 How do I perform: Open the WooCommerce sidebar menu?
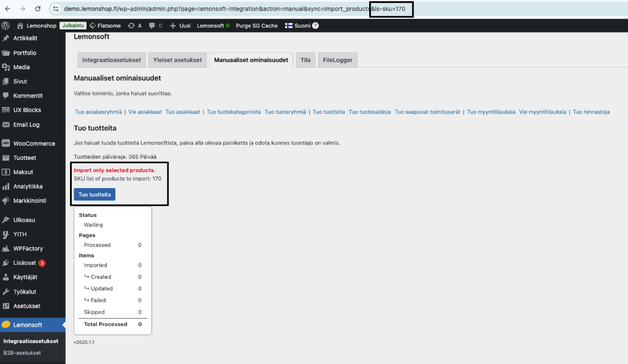30,143
